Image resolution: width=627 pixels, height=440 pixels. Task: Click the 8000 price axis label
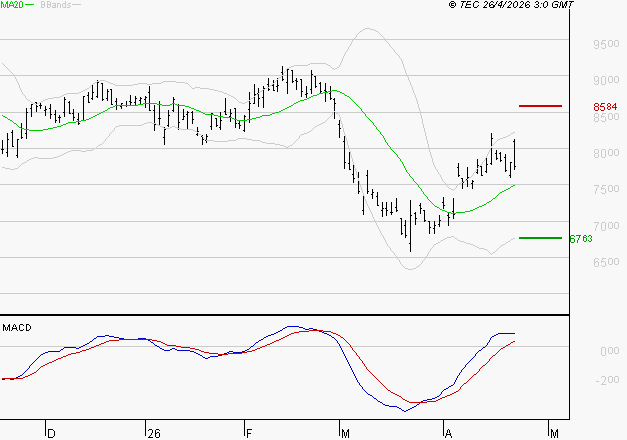coord(606,153)
